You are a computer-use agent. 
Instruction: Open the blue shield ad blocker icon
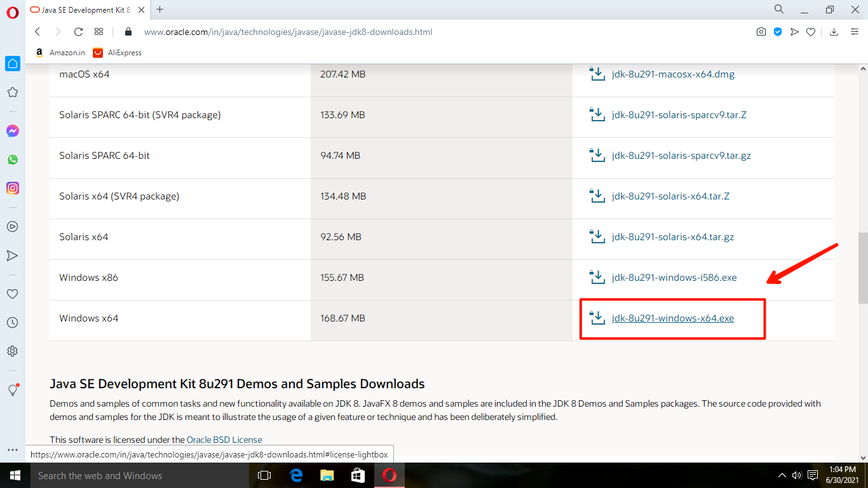[x=778, y=32]
